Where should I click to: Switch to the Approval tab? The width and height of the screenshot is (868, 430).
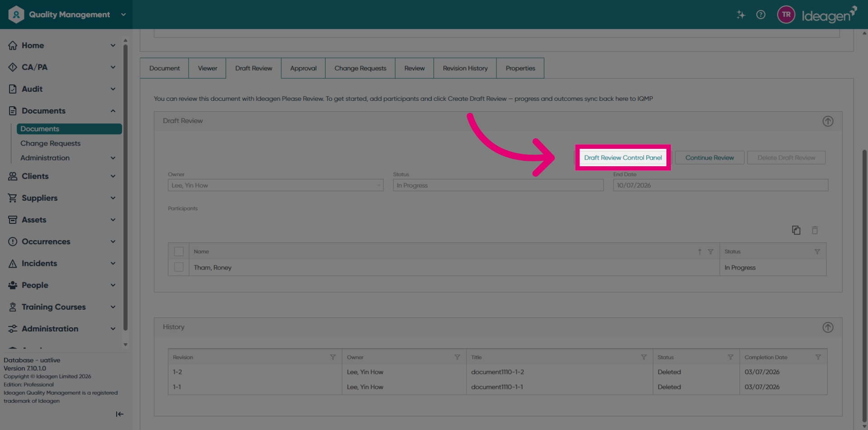pos(303,68)
